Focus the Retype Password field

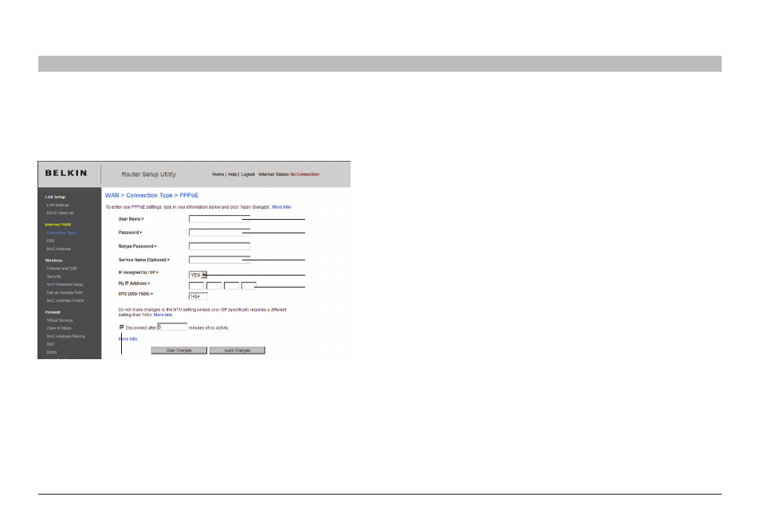[219, 246]
